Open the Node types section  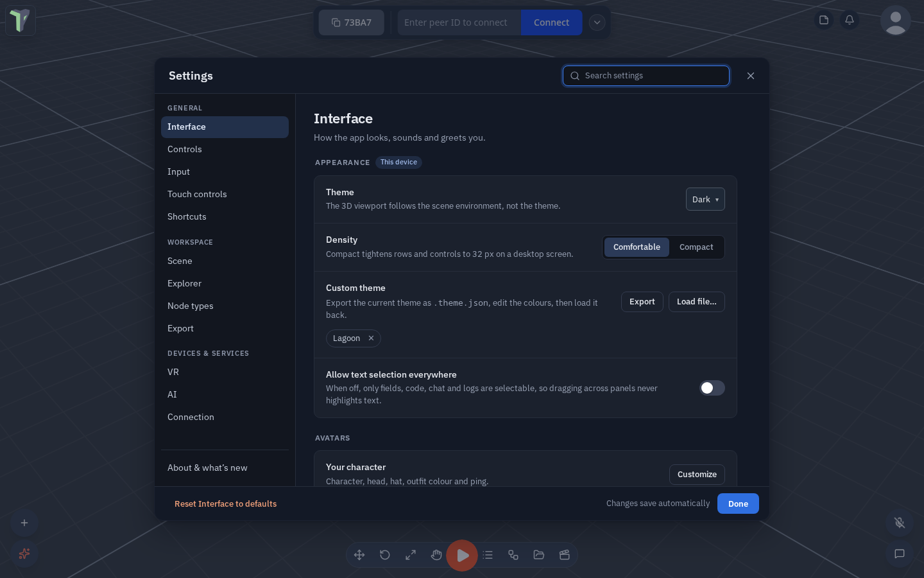(x=225, y=306)
